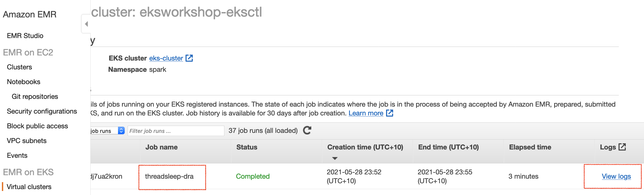Select EMR Studio in sidebar

tap(25, 36)
